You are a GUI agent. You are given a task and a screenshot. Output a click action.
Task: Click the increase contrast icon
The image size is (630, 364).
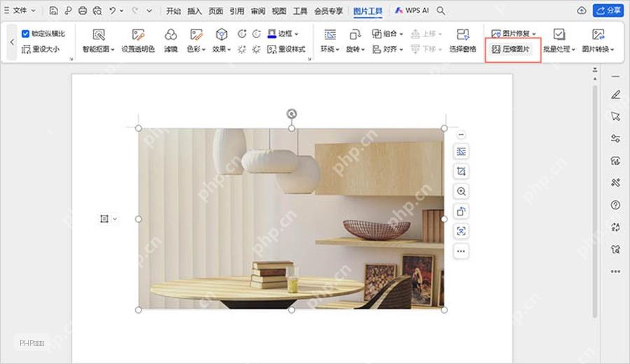[242, 34]
